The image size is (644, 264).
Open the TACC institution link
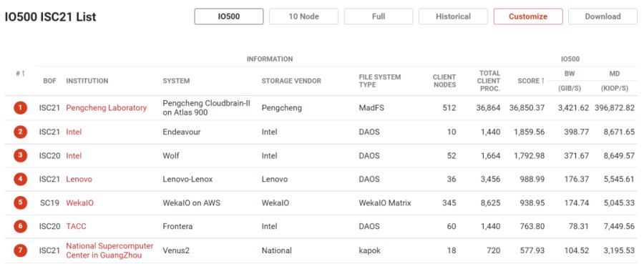[x=76, y=226]
